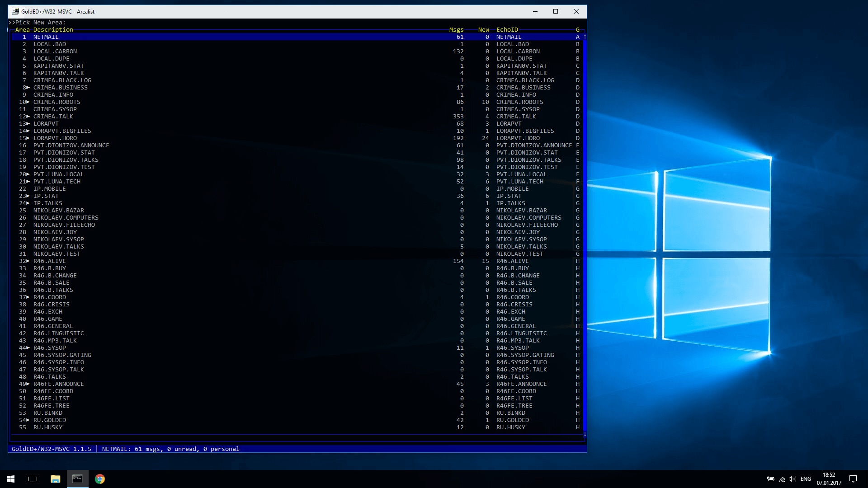Screen dimensions: 868x488
Task: Minimize the GoldED Arealist window
Action: point(535,11)
